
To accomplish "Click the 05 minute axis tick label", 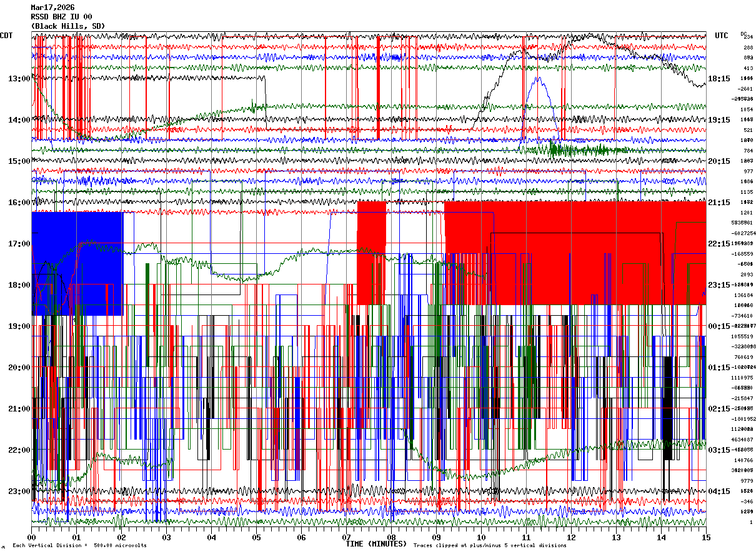I will (256, 538).
